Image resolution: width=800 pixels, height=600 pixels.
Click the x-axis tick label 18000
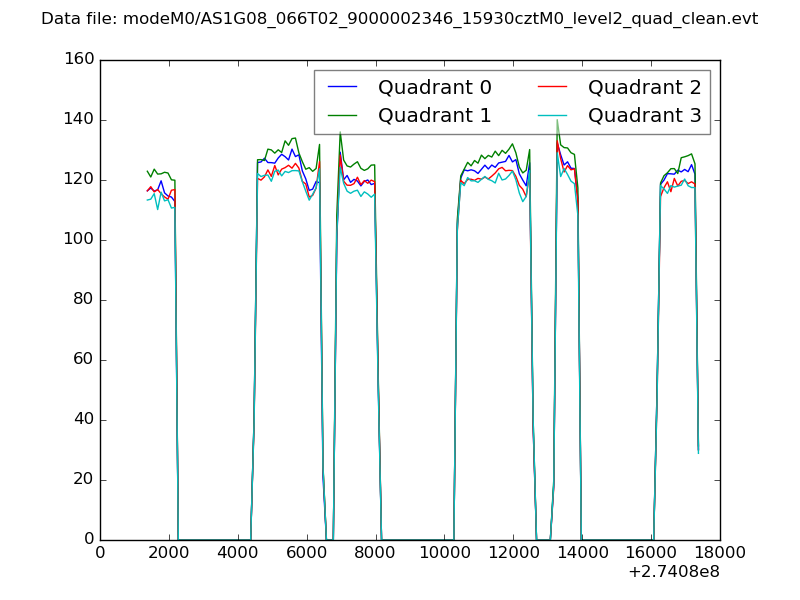tap(720, 553)
